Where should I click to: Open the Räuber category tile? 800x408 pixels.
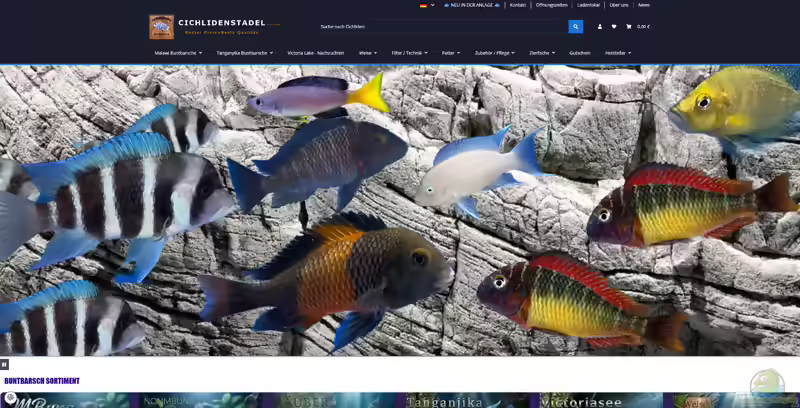[333, 400]
